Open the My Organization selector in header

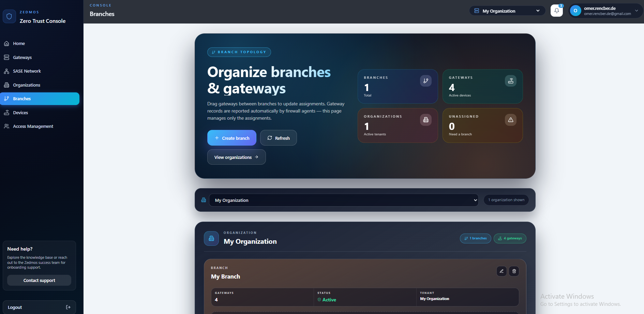pyautogui.click(x=507, y=11)
